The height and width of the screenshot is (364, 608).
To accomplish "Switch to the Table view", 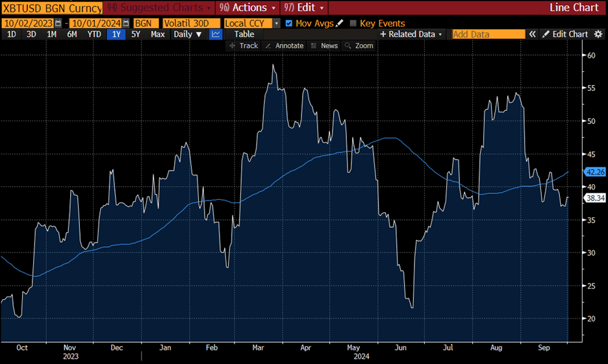I will pos(244,34).
